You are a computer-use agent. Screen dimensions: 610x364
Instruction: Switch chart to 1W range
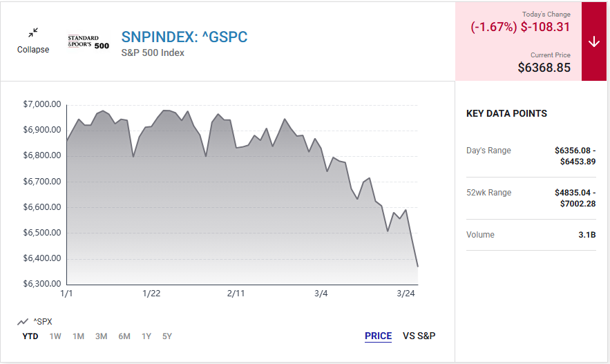coord(55,336)
